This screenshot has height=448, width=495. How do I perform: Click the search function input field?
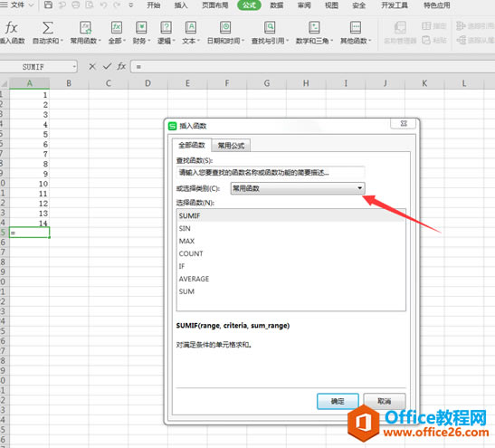pyautogui.click(x=271, y=172)
